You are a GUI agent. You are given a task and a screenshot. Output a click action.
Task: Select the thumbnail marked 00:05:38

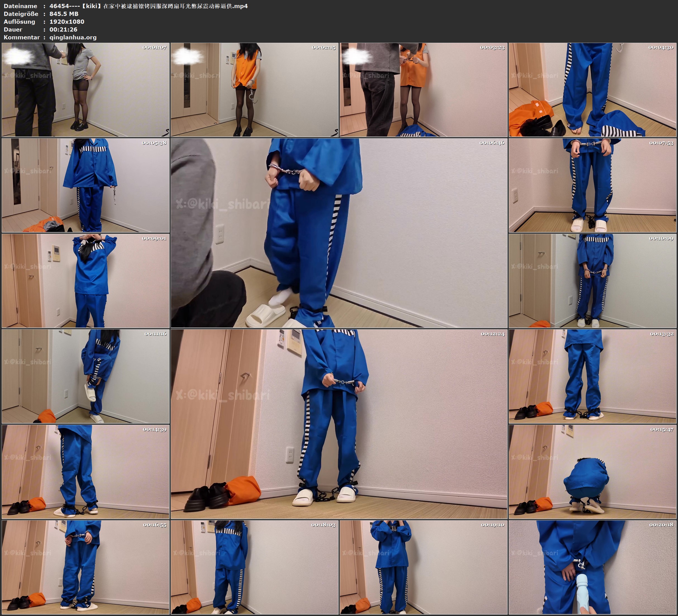pyautogui.click(x=85, y=185)
